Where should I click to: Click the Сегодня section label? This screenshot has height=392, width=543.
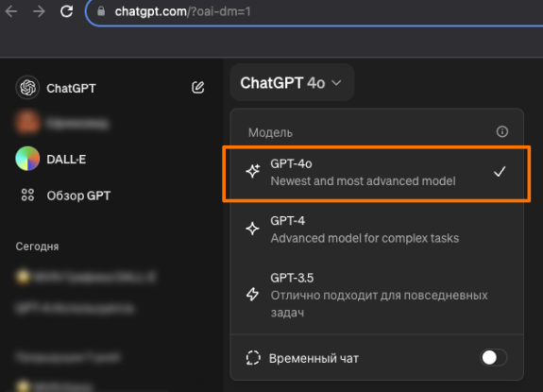(x=37, y=247)
